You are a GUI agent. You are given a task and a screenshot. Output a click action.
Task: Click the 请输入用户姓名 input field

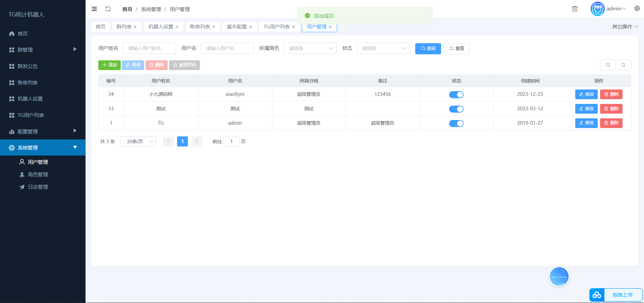click(149, 48)
